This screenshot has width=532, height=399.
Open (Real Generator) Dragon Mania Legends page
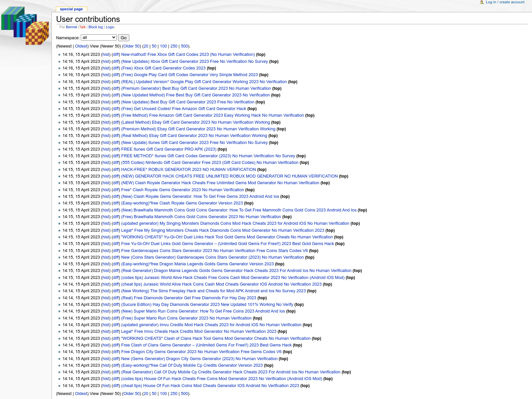coord(236,271)
